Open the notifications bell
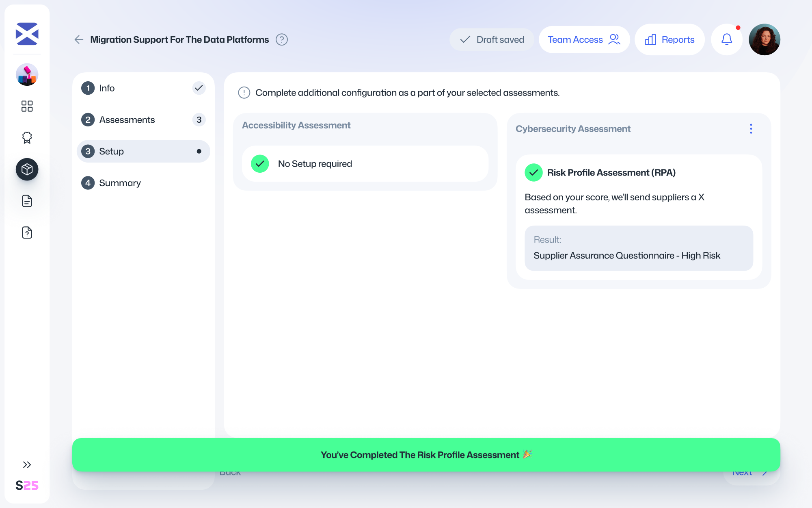Screen dimensions: 812x508 tap(726, 39)
